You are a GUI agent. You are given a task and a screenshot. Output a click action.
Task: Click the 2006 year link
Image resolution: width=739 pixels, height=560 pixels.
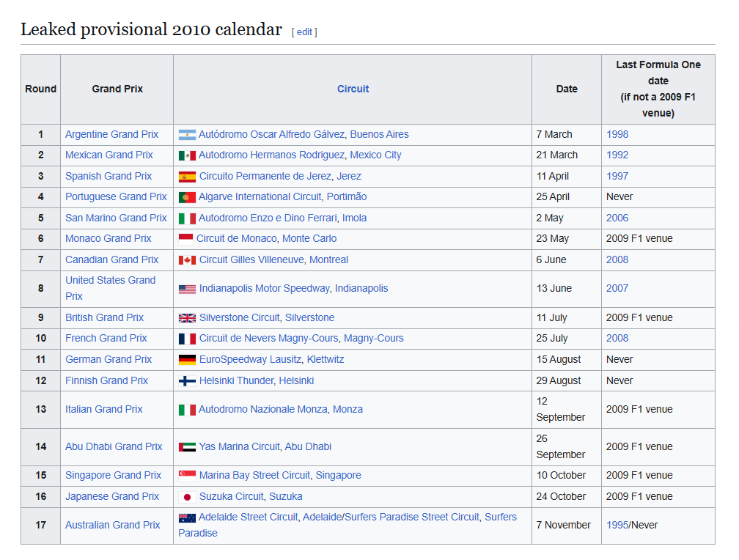click(617, 218)
